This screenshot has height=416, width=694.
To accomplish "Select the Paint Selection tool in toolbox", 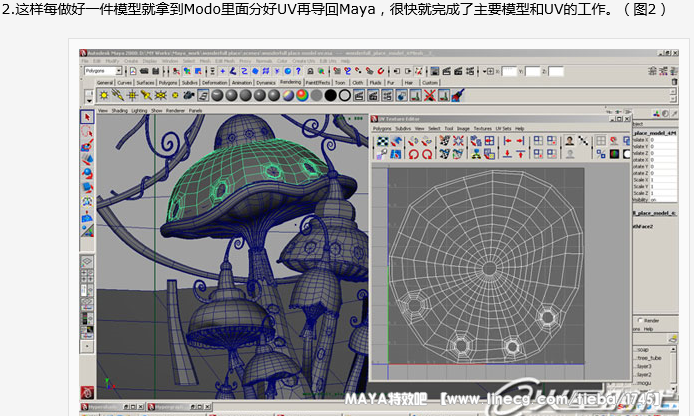I will (x=87, y=145).
